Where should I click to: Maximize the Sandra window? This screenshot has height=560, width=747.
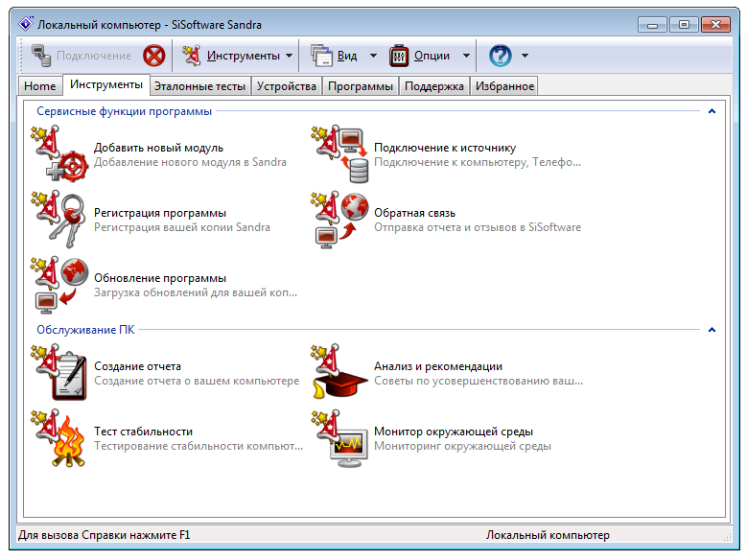(x=684, y=24)
